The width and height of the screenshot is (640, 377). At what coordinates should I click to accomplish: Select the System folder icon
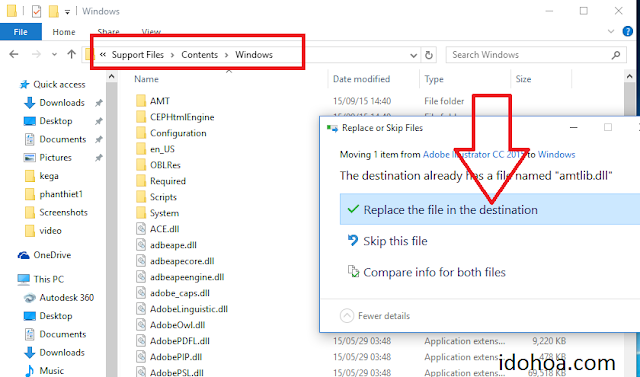point(141,213)
